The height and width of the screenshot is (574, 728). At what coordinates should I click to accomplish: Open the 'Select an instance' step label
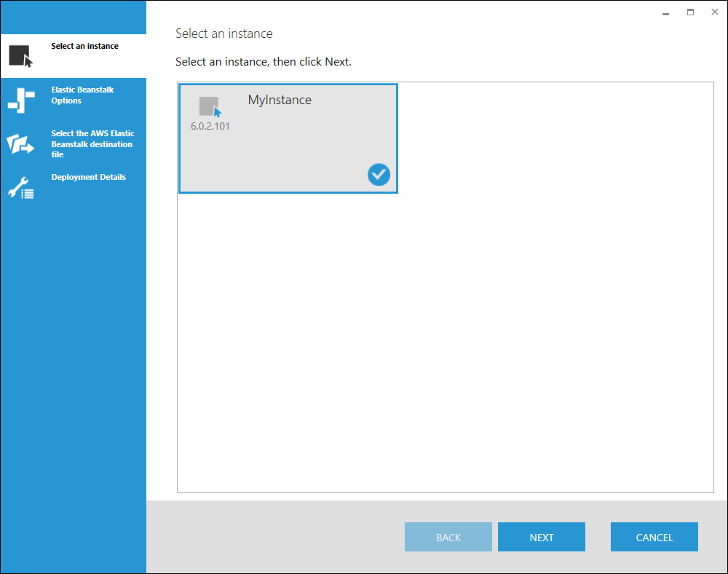[x=84, y=46]
